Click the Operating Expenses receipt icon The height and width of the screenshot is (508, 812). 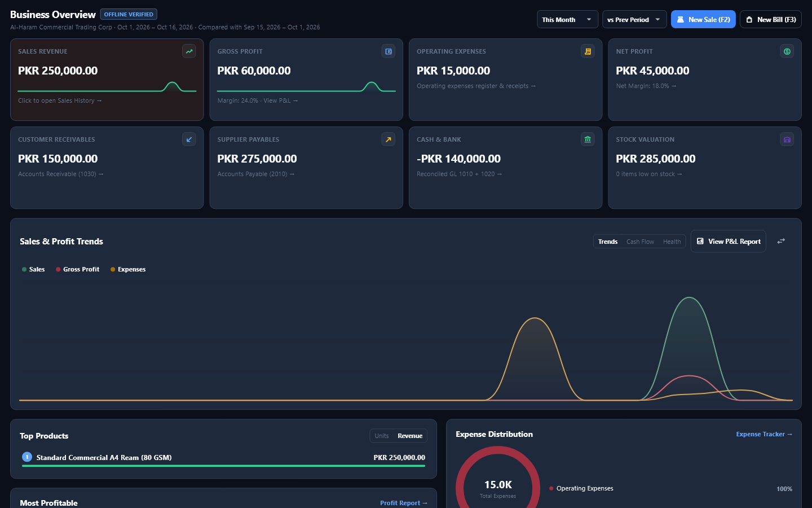coord(588,51)
